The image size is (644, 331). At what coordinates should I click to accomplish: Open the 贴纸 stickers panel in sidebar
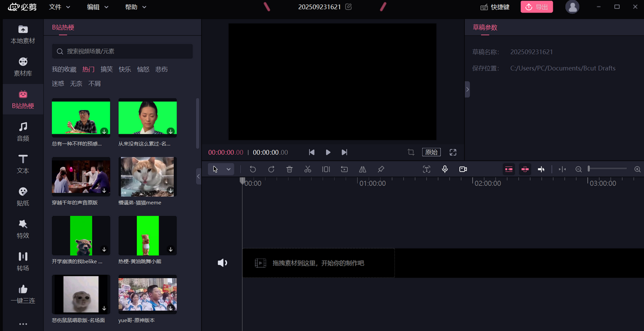pos(23,197)
